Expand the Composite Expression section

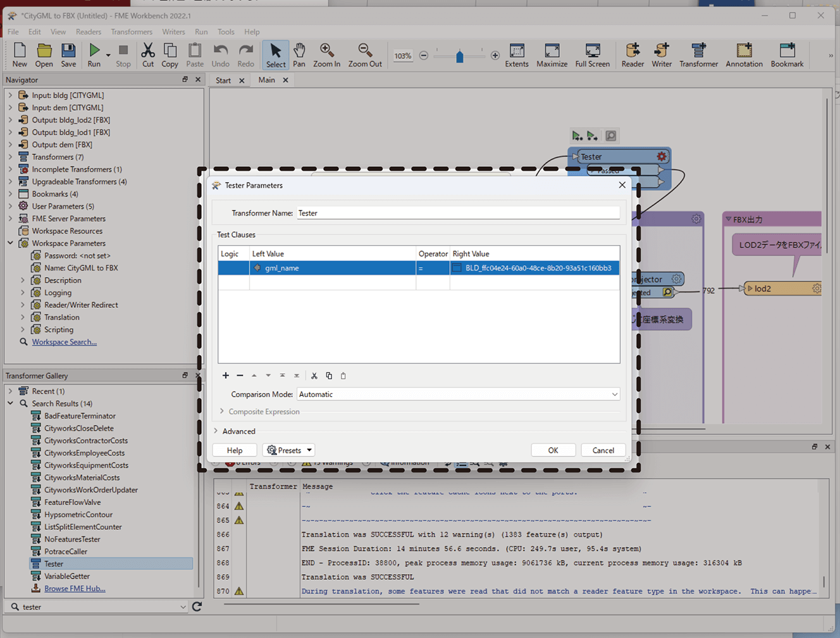pos(222,412)
